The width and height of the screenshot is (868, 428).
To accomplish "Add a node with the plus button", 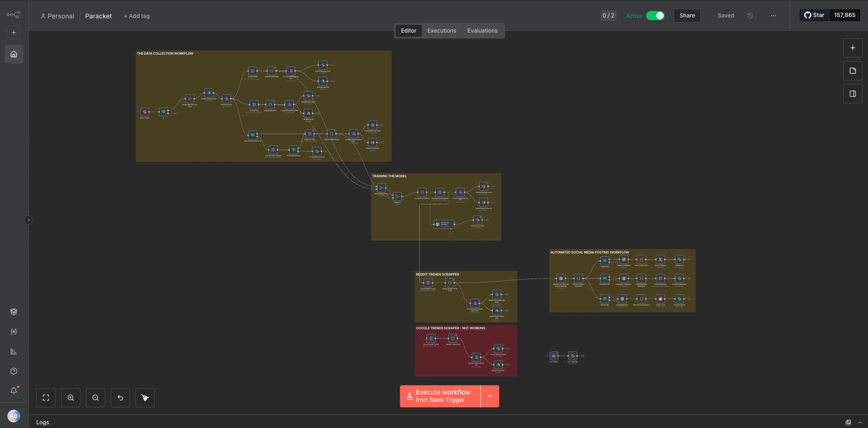I will (852, 48).
